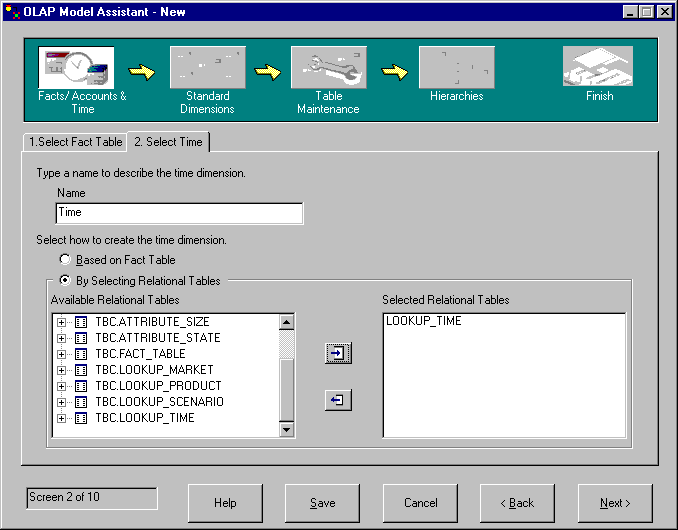Click table icon beside TBC.LOOKUP_MARKET
The width and height of the screenshot is (678, 530).
point(81,370)
